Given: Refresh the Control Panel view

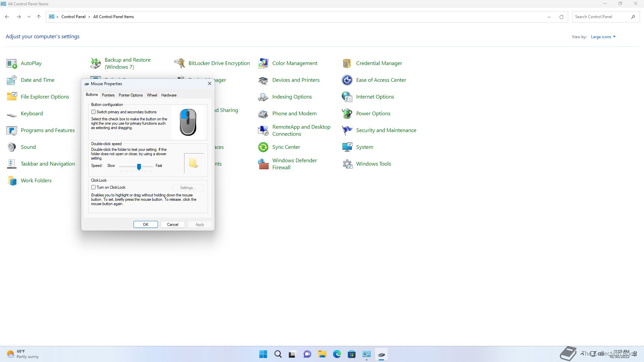Looking at the screenshot, I should tap(561, 17).
